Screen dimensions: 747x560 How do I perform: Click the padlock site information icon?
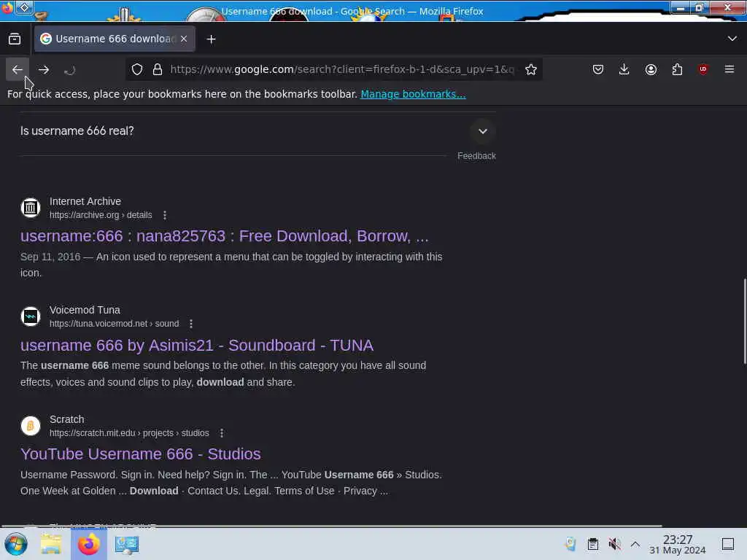click(158, 69)
